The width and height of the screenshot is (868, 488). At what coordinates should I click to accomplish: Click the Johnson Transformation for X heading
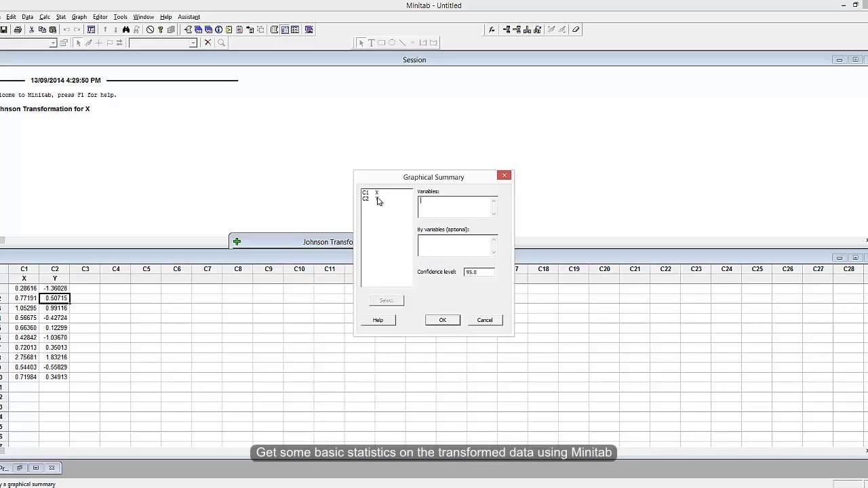pyautogui.click(x=45, y=108)
